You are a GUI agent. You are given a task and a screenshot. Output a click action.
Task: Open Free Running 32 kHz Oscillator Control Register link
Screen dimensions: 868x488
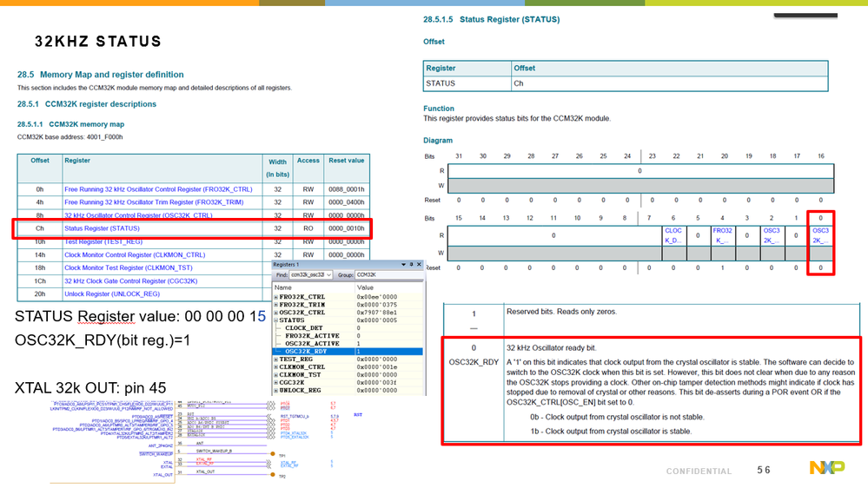[x=158, y=189]
